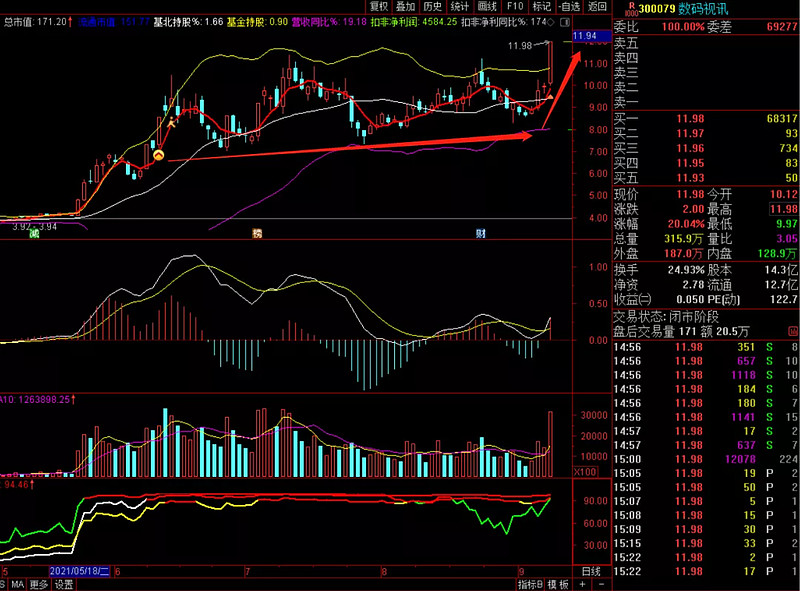Screen dimensions: 800x591
Task: Click the orange circle signal on candlestick
Action: [x=159, y=155]
